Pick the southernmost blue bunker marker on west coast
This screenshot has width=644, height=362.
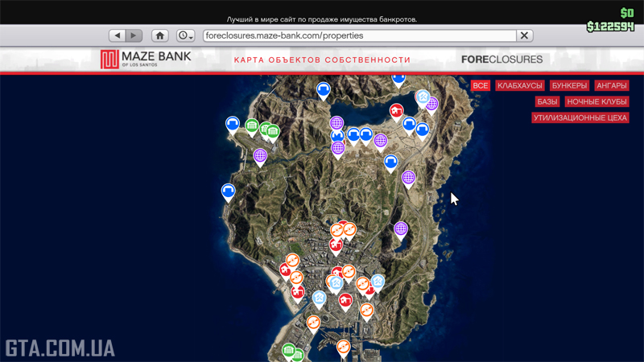(x=229, y=191)
